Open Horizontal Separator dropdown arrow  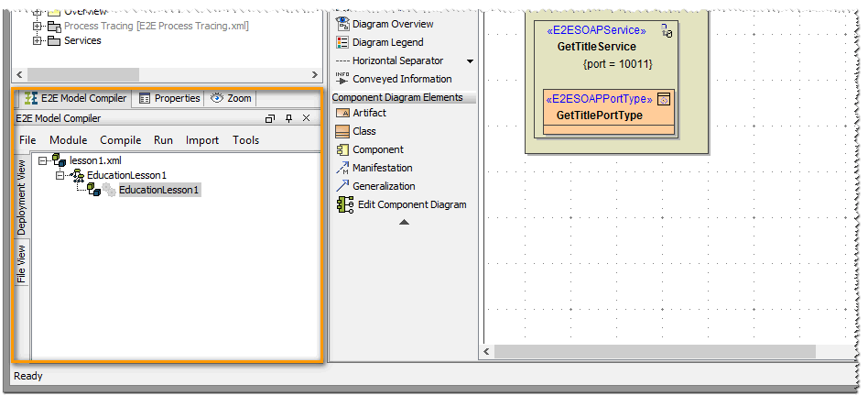(x=471, y=61)
